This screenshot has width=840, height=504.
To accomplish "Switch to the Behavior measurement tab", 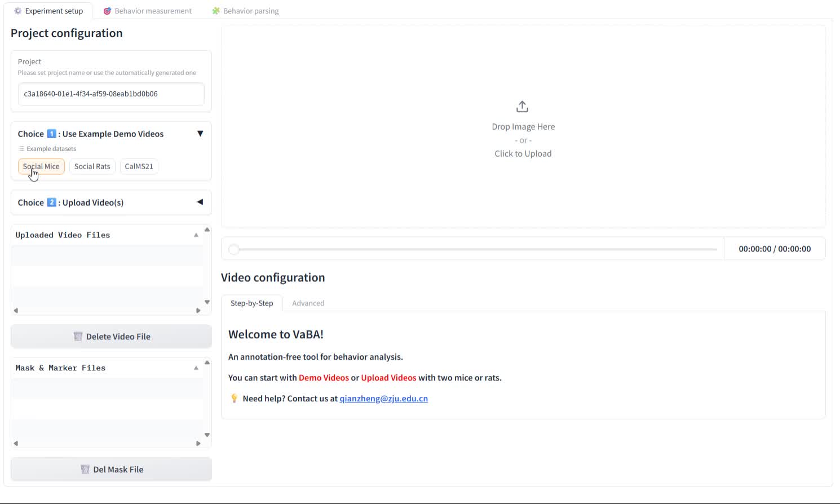I will click(x=147, y=11).
